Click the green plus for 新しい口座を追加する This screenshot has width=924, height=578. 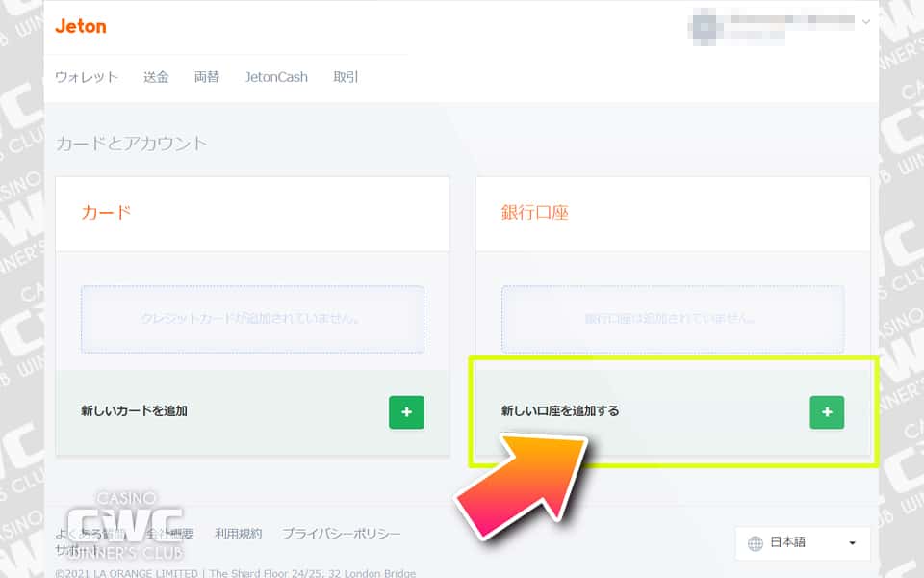[827, 412]
